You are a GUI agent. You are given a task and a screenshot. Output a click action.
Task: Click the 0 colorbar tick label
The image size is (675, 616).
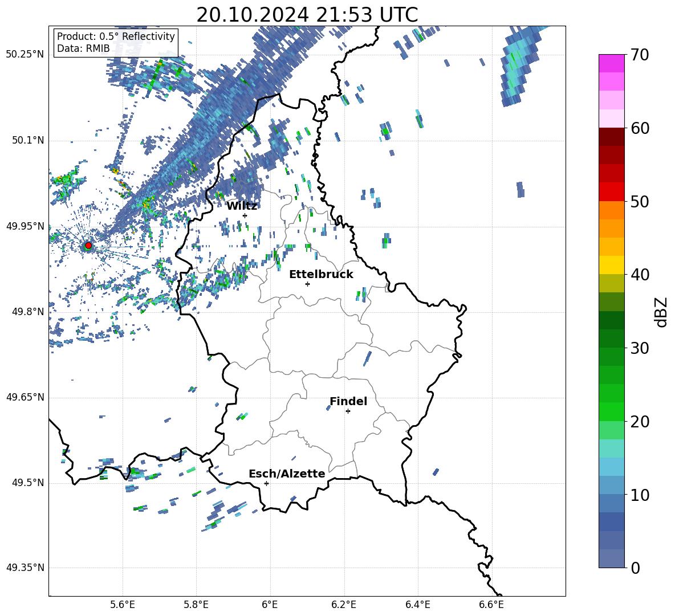point(635,568)
